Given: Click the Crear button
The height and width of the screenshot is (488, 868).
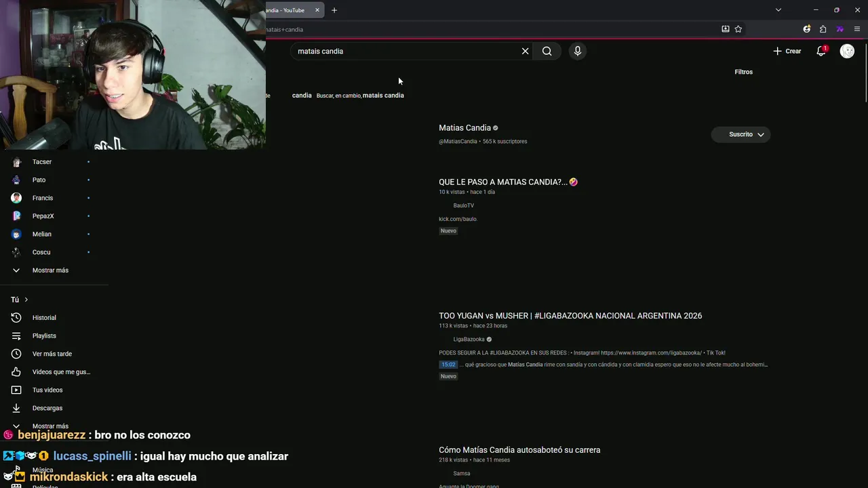Looking at the screenshot, I should pos(787,51).
